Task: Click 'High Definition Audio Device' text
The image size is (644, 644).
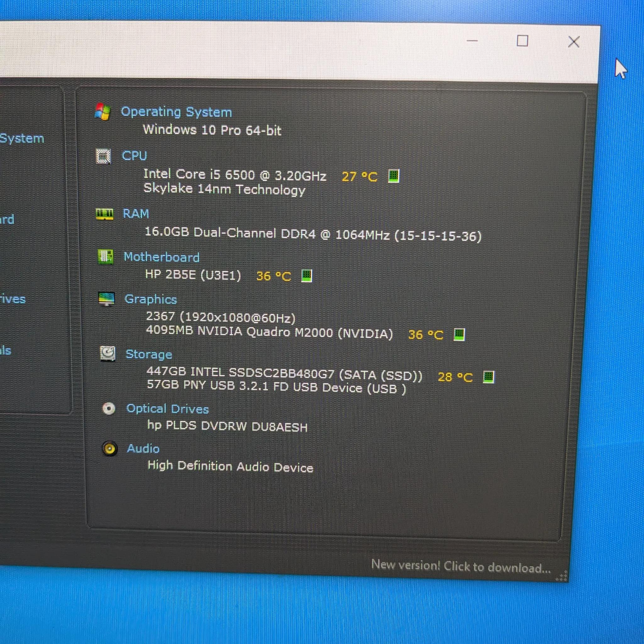Action: [230, 466]
